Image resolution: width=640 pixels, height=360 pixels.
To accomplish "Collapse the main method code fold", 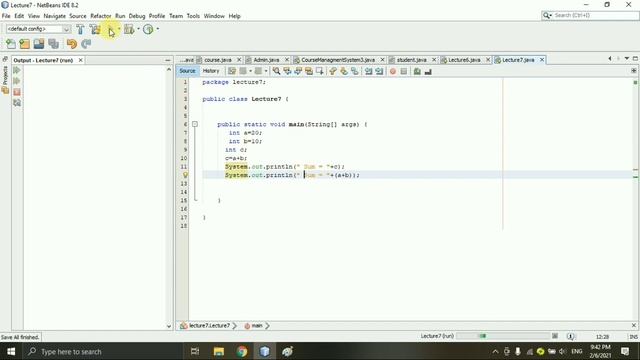I will tap(195, 124).
